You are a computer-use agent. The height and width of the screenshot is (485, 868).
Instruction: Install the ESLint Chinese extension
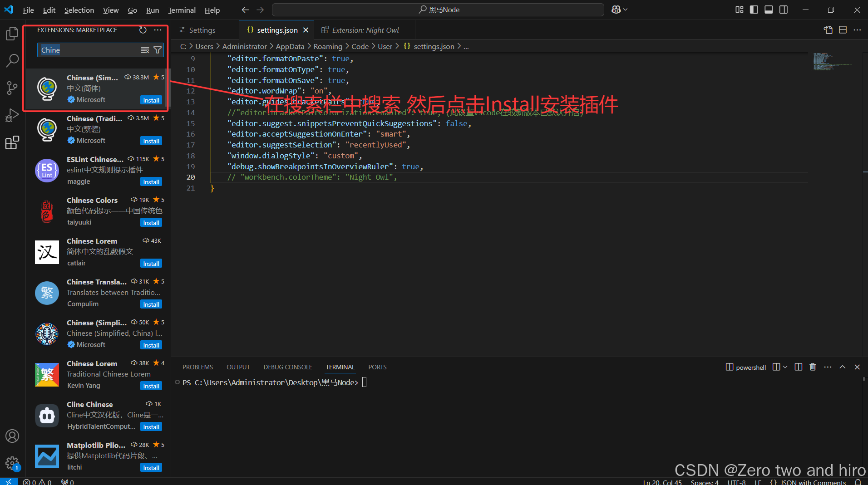click(x=151, y=182)
